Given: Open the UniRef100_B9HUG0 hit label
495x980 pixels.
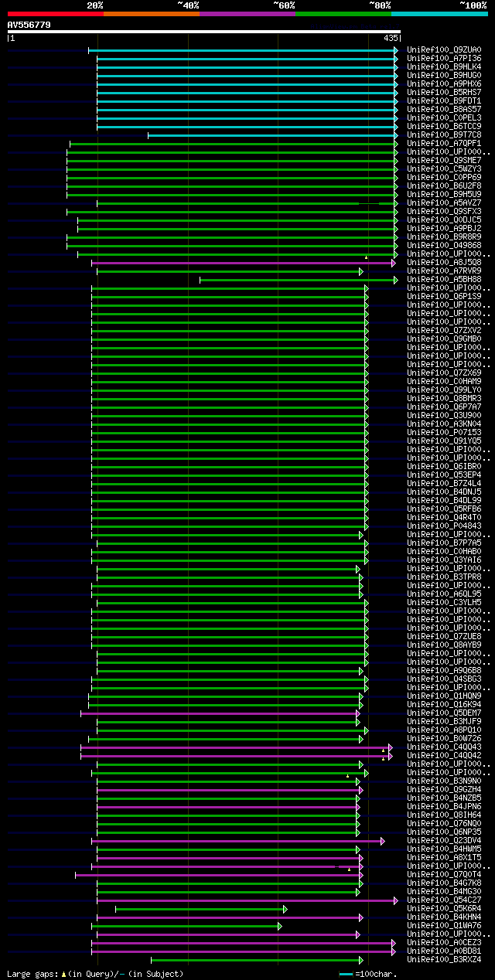Looking at the screenshot, I should [444, 76].
